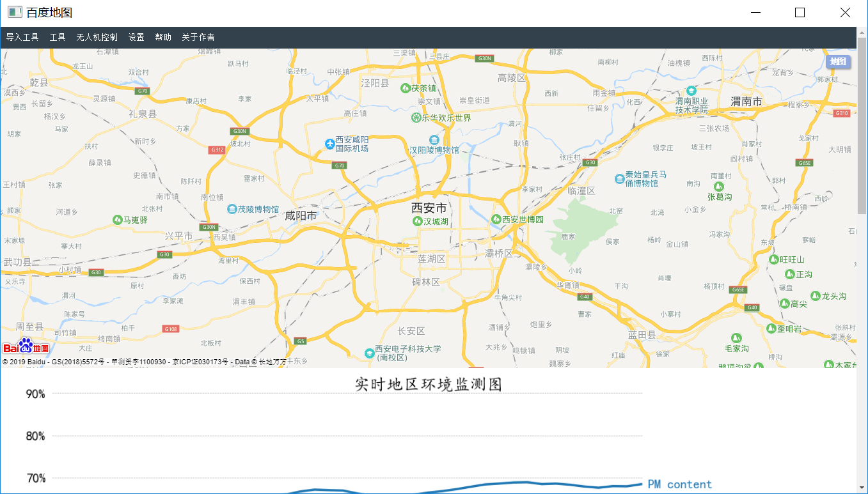The width and height of the screenshot is (868, 494).
Task: Click the 高陵区 district label
Action: 512,78
